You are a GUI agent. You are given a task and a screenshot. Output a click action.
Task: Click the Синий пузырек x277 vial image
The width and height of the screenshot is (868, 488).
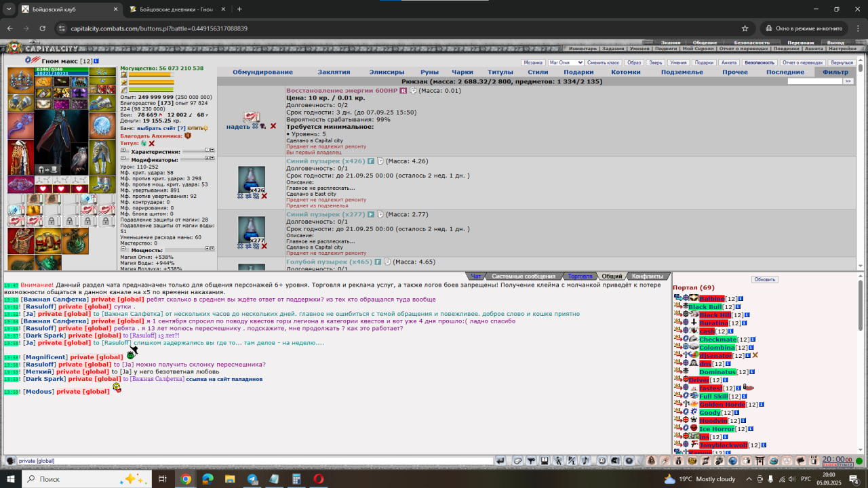251,230
